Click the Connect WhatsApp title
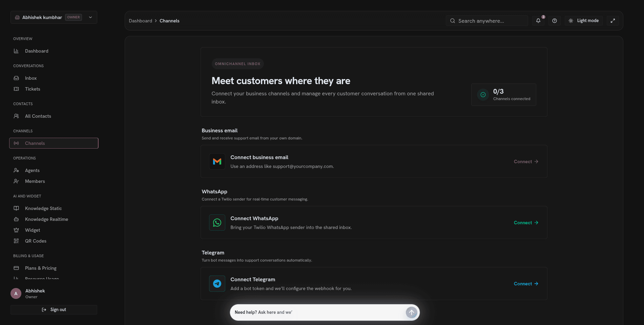644x325 pixels. (254, 218)
